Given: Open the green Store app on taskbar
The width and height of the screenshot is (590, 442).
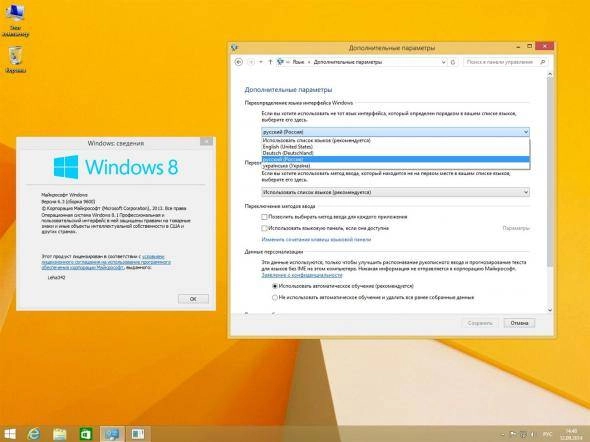Looking at the screenshot, I should click(x=86, y=434).
